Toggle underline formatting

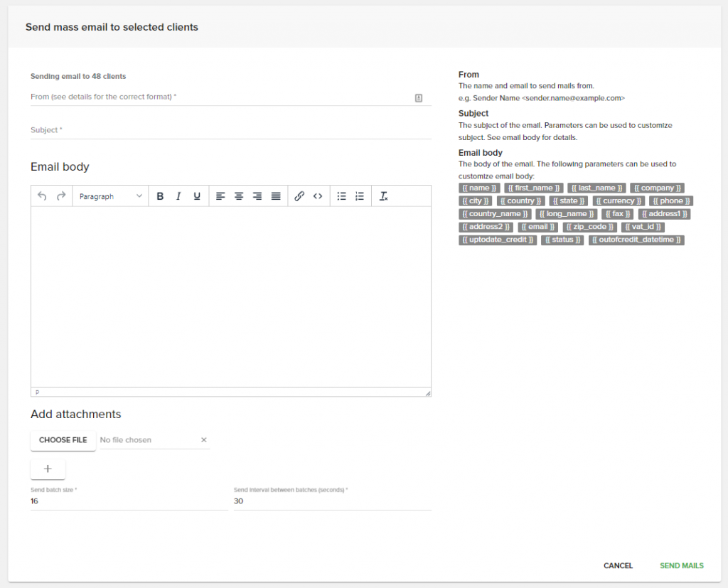197,196
